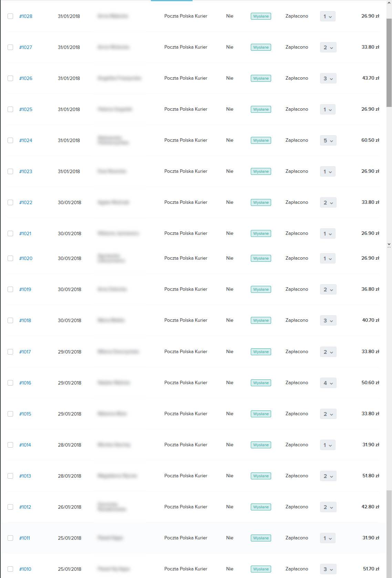Click the Wysłane badge on order #1012
The width and height of the screenshot is (392, 578).
(x=261, y=507)
